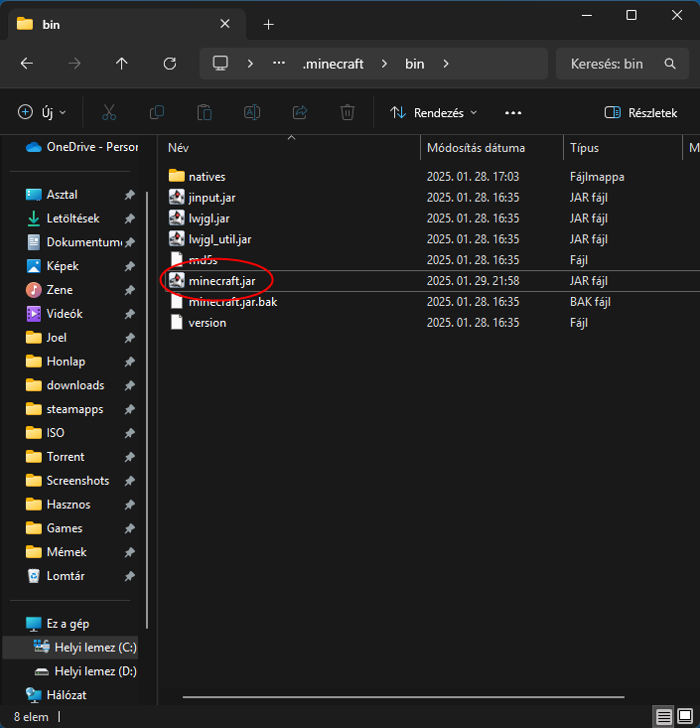Click bin in the breadcrumb path
This screenshot has height=728, width=700.
[414, 64]
